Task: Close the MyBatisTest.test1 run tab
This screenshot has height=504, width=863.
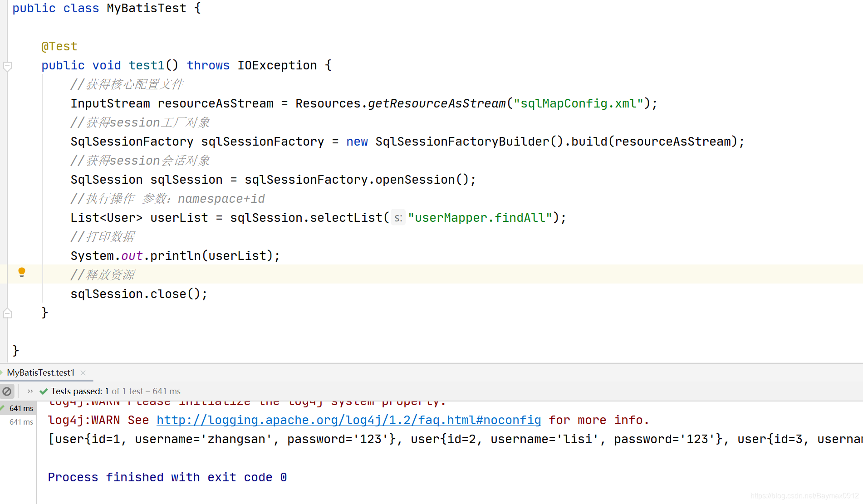Action: pyautogui.click(x=83, y=373)
